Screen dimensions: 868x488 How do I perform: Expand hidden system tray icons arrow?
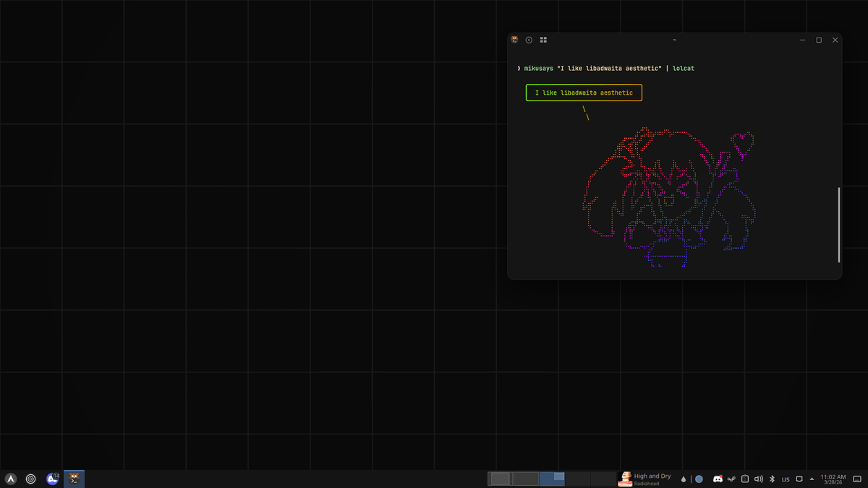point(812,479)
